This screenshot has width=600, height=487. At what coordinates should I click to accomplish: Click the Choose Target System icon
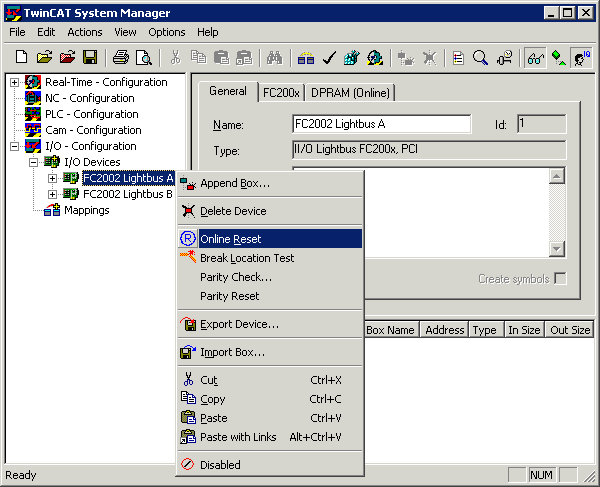pos(504,58)
